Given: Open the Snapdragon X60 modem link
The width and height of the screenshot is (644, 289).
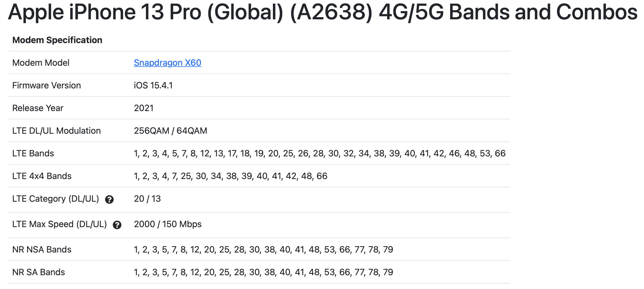Looking at the screenshot, I should [167, 63].
